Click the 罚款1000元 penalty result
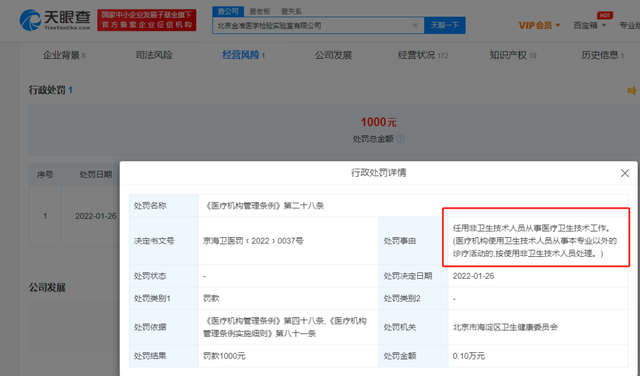 coord(224,356)
